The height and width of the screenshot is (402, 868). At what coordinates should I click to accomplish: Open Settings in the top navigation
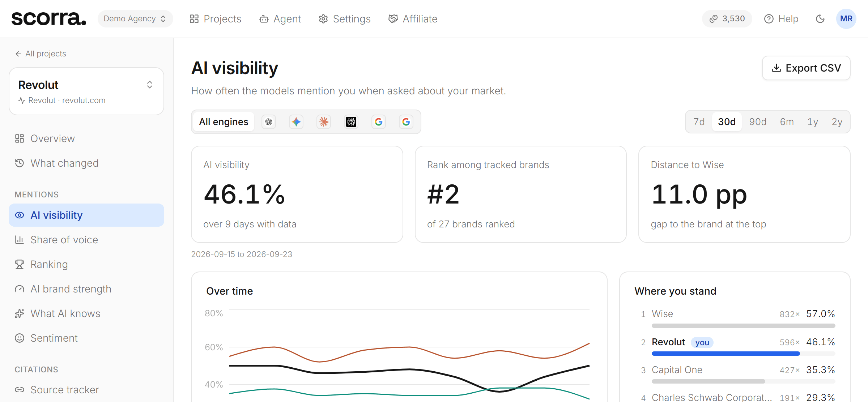point(344,19)
